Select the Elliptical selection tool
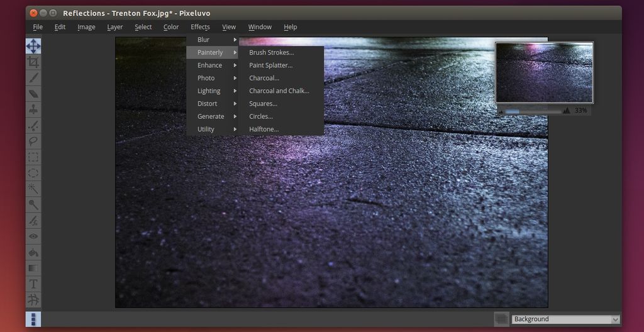Image resolution: width=644 pixels, height=332 pixels. [33, 173]
